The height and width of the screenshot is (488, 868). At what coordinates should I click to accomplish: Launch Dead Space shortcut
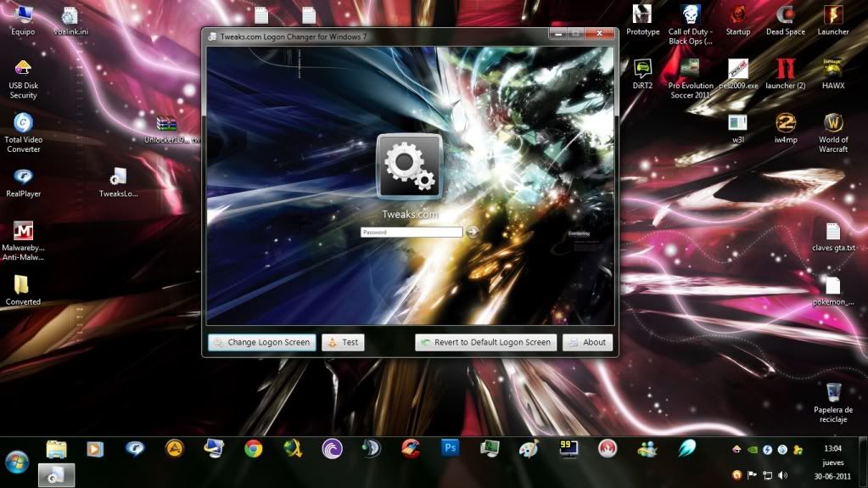pos(786,20)
